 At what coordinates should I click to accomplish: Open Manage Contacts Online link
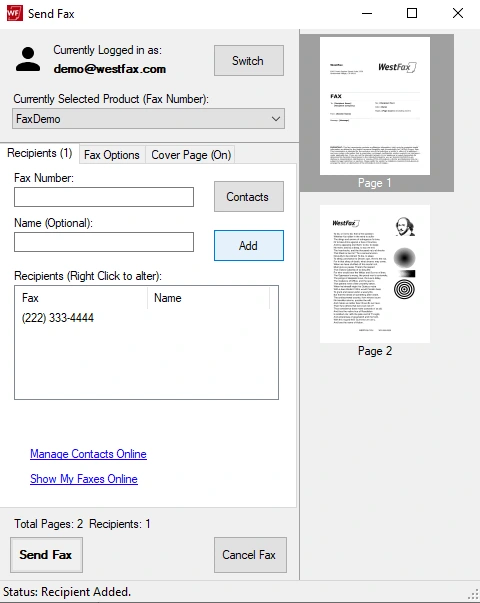[88, 454]
